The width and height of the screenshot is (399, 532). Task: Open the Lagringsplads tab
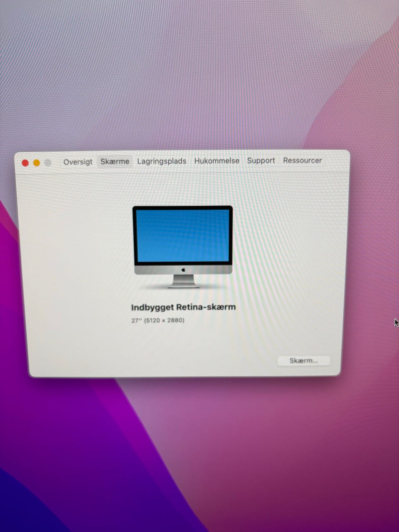click(x=162, y=161)
